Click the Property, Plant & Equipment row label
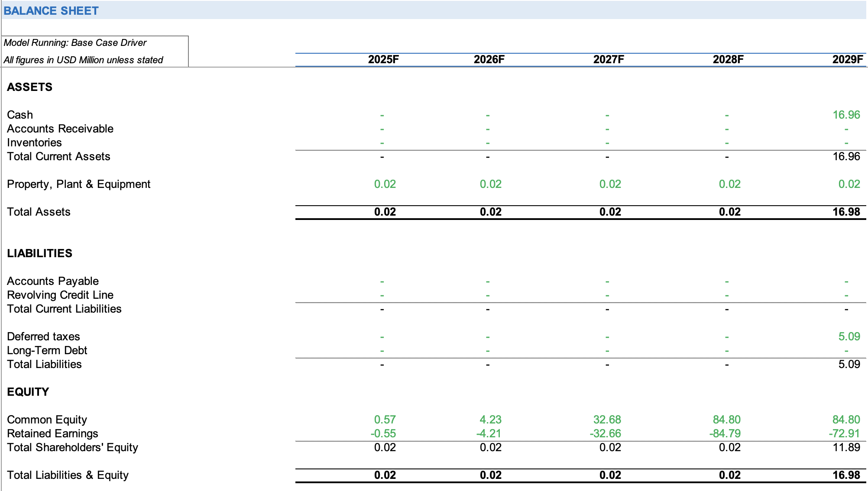868x491 pixels. (x=78, y=184)
